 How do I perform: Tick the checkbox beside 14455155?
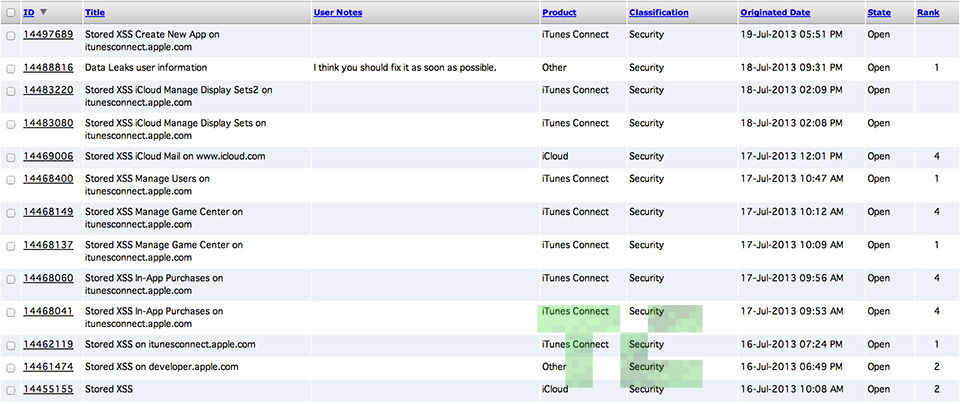click(11, 390)
